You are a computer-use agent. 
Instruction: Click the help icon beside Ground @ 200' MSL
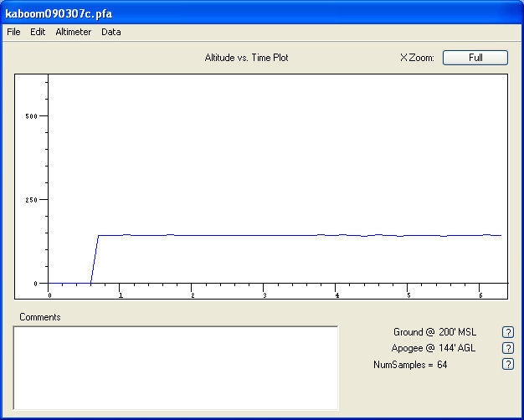pyautogui.click(x=508, y=332)
